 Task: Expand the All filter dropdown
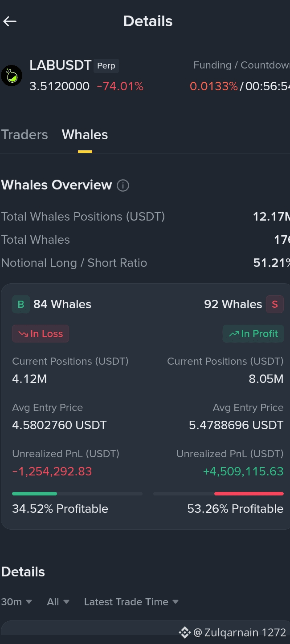58,602
